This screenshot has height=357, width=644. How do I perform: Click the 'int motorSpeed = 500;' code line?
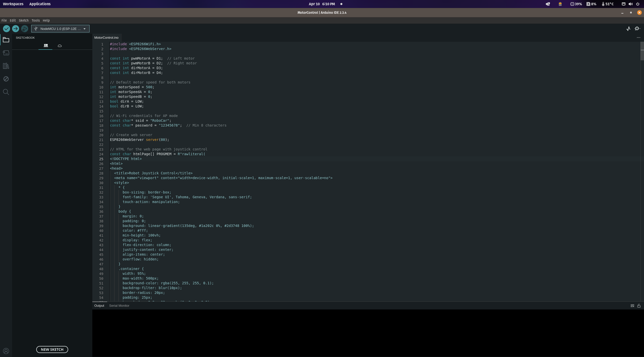tap(132, 87)
